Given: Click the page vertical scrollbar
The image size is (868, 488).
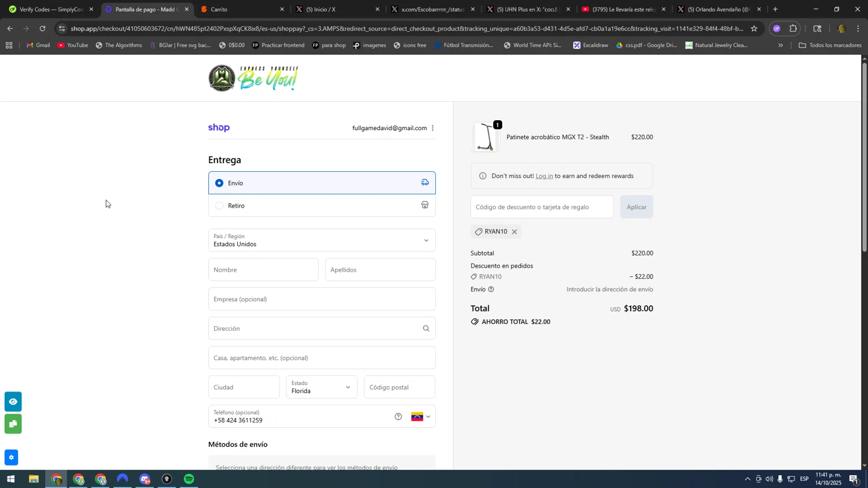Looking at the screenshot, I should tap(865, 156).
